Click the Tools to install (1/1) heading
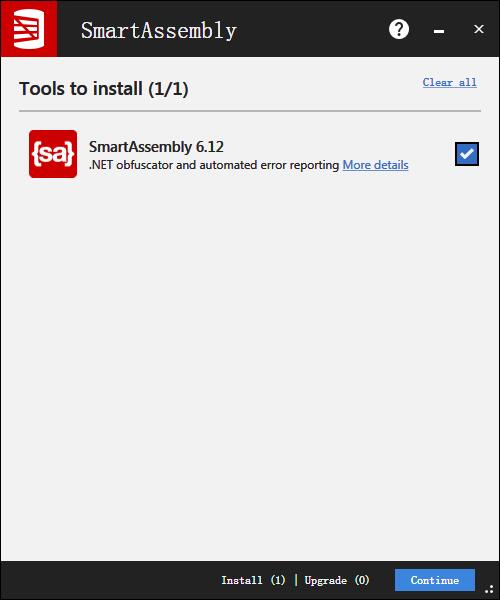 pos(104,89)
